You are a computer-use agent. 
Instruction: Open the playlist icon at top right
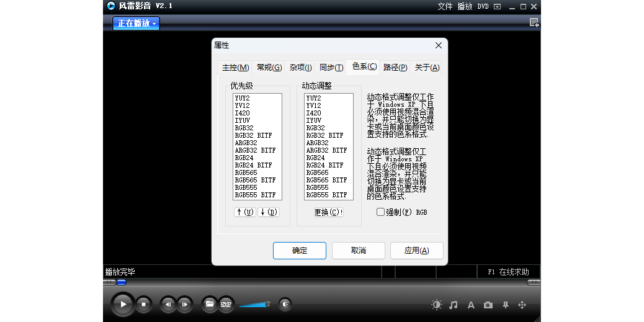tap(534, 23)
